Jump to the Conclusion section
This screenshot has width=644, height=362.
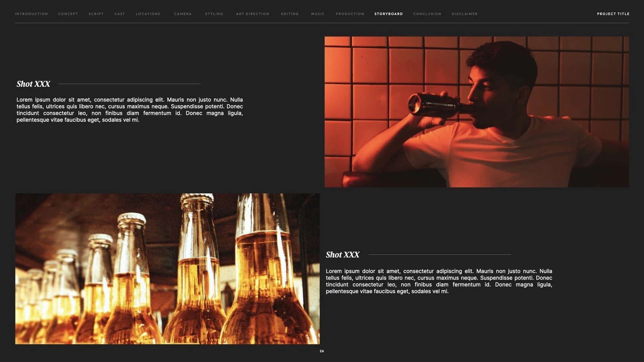[427, 14]
